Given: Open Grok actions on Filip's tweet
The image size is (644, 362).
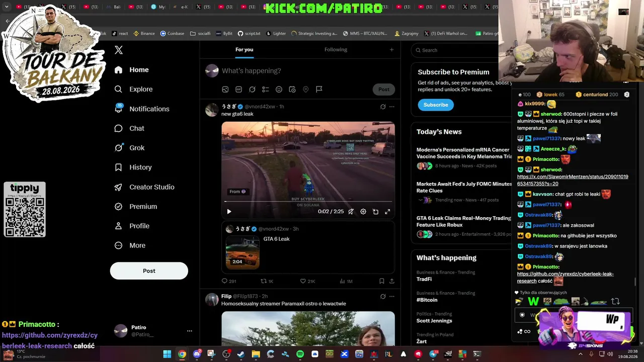Looking at the screenshot, I should 383,297.
